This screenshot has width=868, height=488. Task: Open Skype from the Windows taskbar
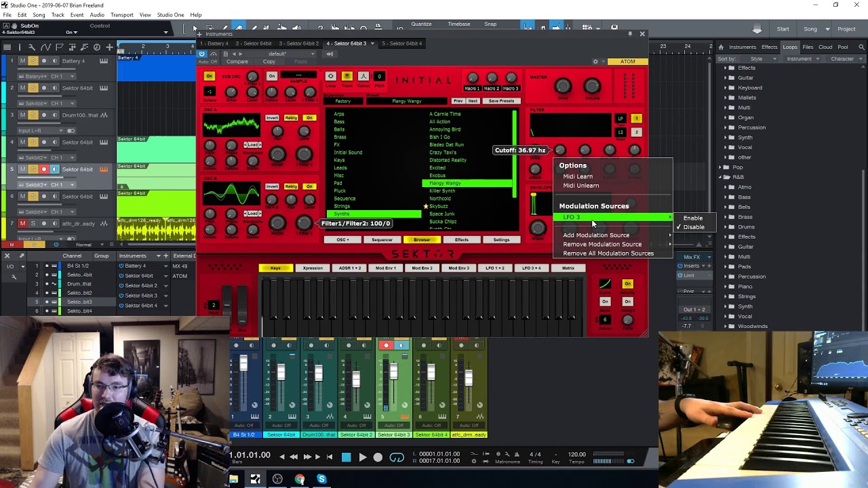click(321, 479)
